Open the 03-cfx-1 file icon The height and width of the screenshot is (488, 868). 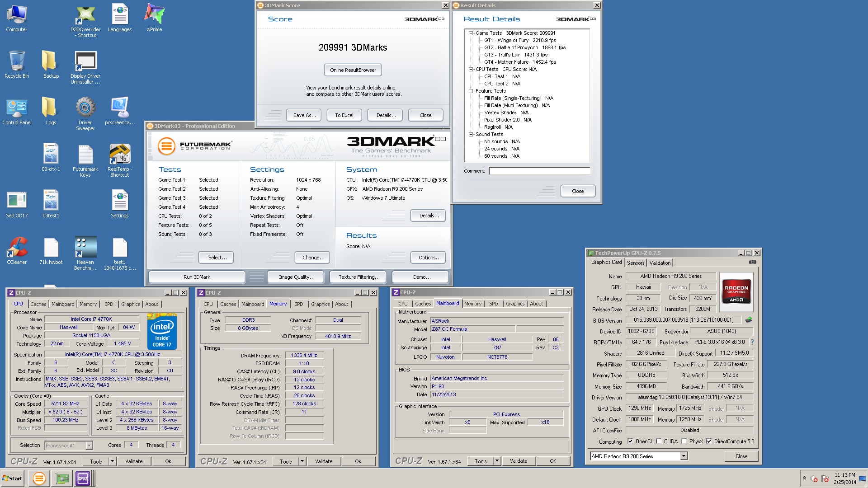(x=51, y=157)
